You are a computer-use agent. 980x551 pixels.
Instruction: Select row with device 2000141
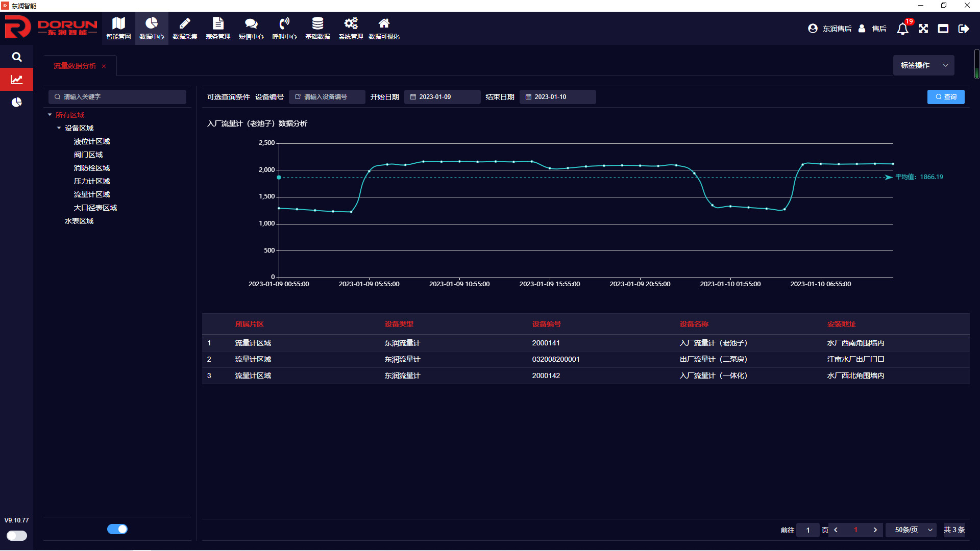[586, 343]
